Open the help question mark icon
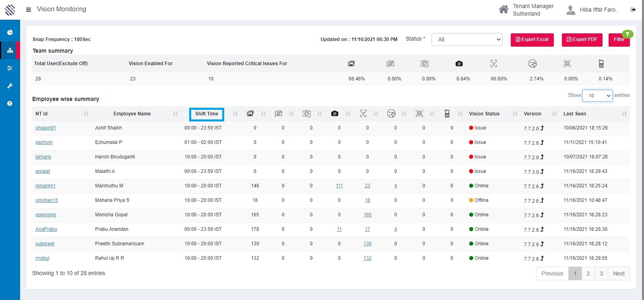This screenshot has height=300, width=644. click(x=10, y=103)
